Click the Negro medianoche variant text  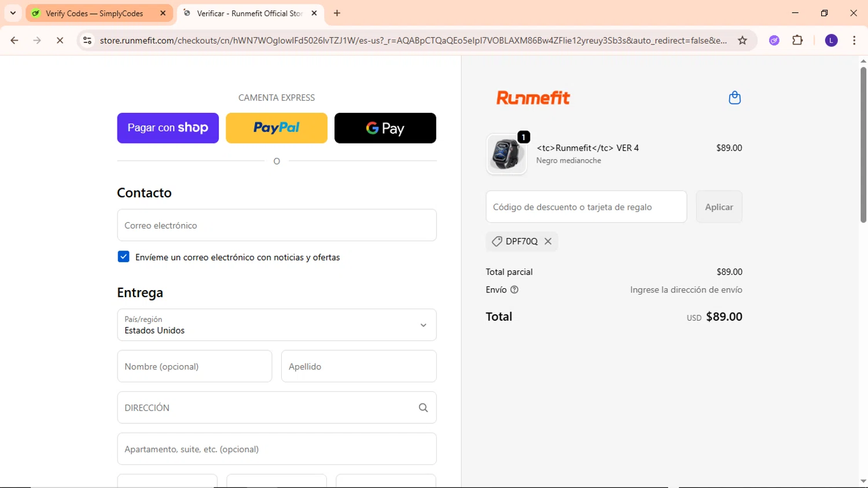[x=568, y=160]
